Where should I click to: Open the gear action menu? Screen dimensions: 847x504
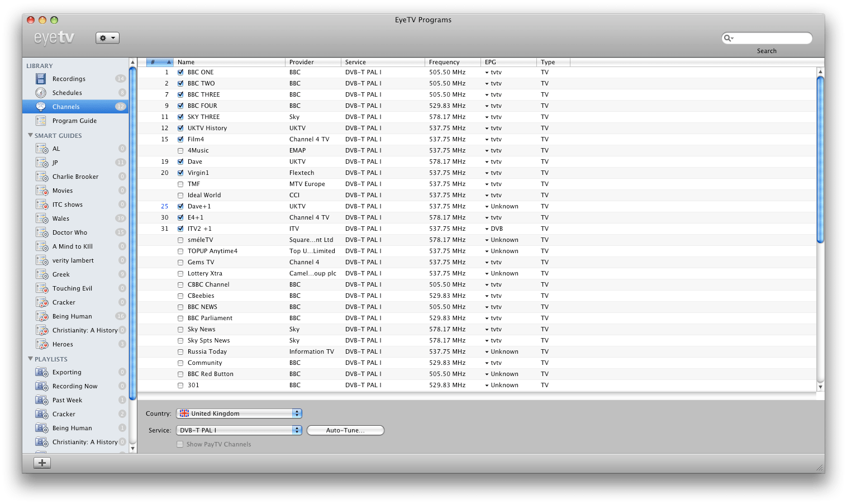(x=107, y=38)
